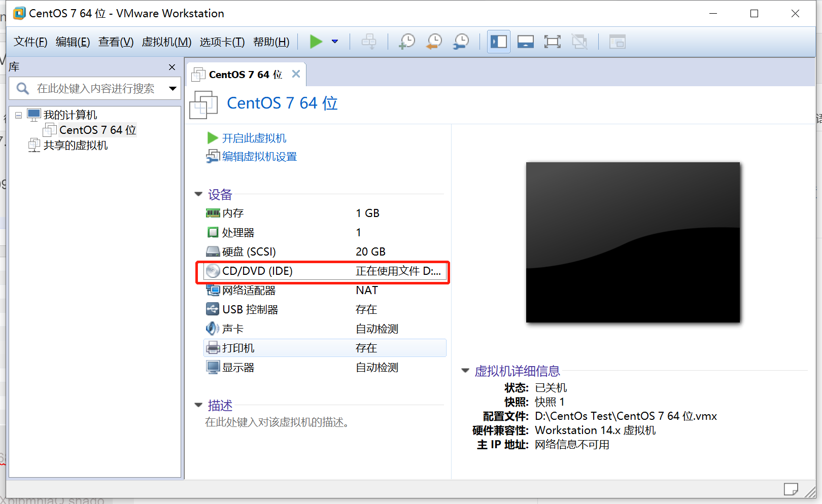Click the green Power On play button in toolbar
822x504 pixels.
pyautogui.click(x=316, y=42)
